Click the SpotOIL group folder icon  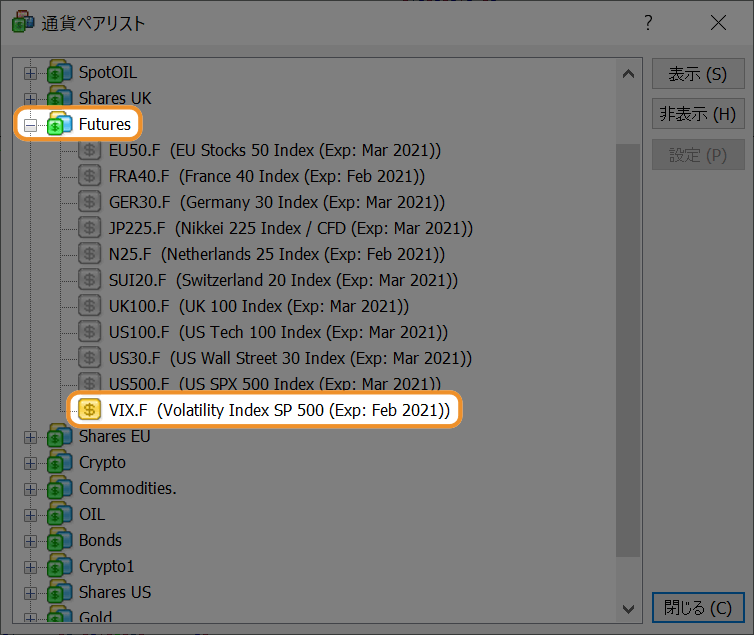point(60,72)
